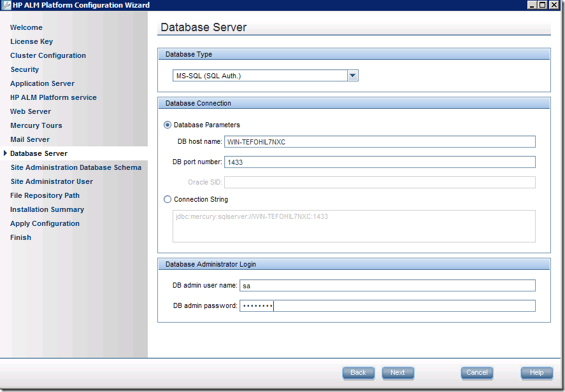Image resolution: width=565 pixels, height=392 pixels.
Task: Click the DB admin password label
Action: point(205,306)
